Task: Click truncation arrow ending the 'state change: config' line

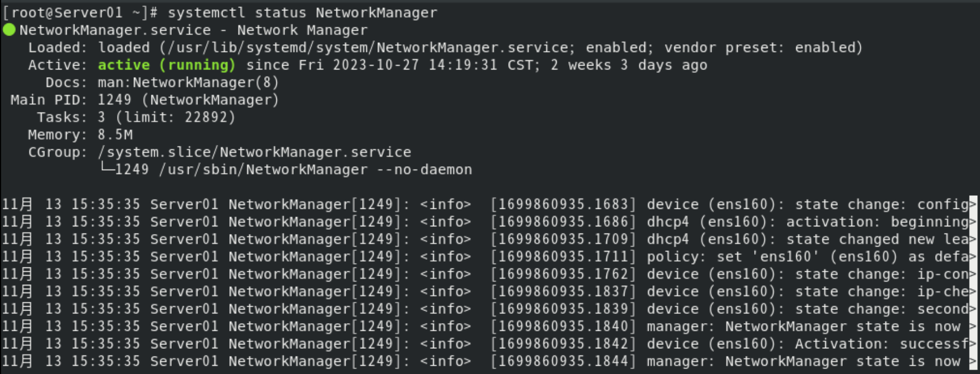Action: (x=972, y=204)
